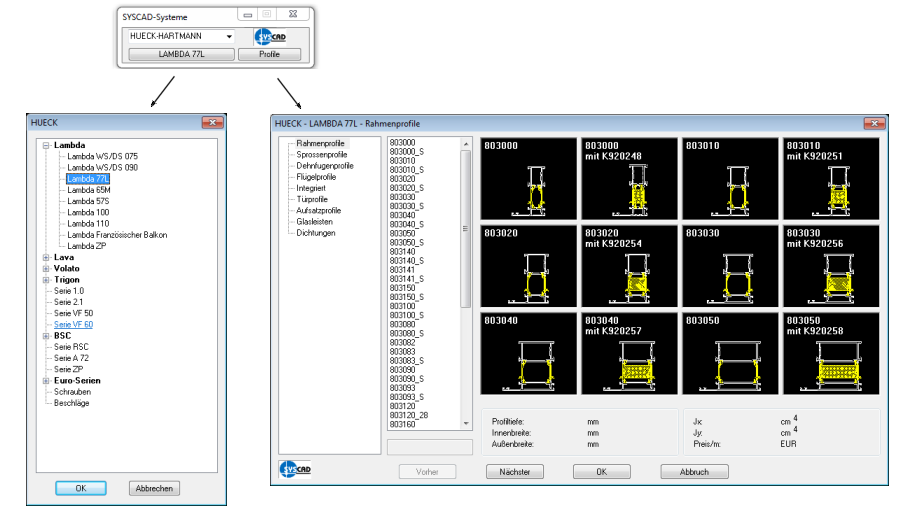
Task: Select profile 803010 with K920251 thumbnail
Action: click(830, 179)
